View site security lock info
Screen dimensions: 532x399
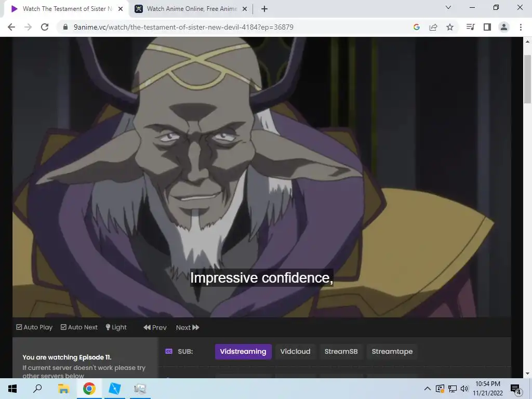65,27
